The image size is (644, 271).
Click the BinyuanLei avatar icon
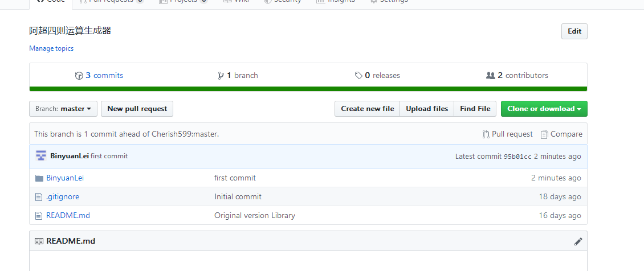(x=41, y=156)
